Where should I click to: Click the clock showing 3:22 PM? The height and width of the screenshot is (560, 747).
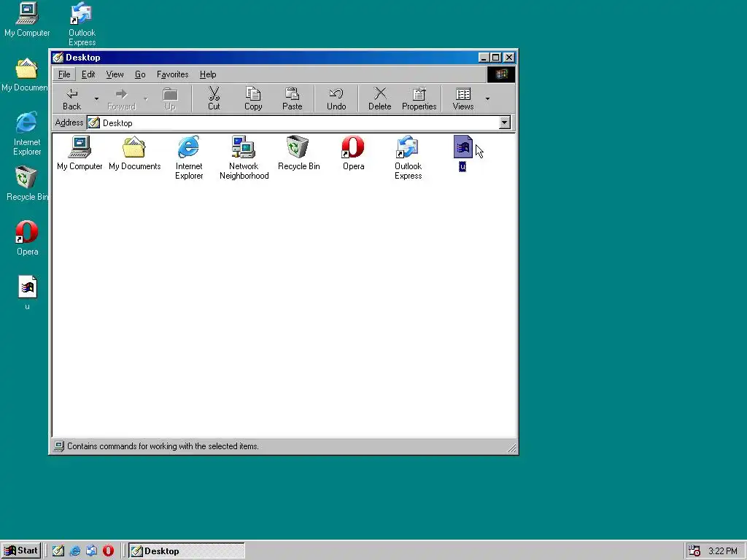coord(723,551)
